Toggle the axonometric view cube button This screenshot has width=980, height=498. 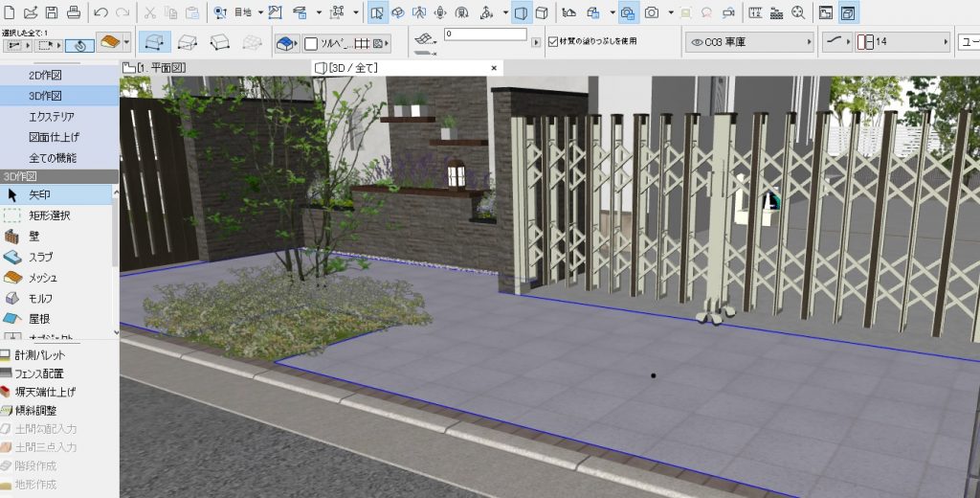point(542,12)
